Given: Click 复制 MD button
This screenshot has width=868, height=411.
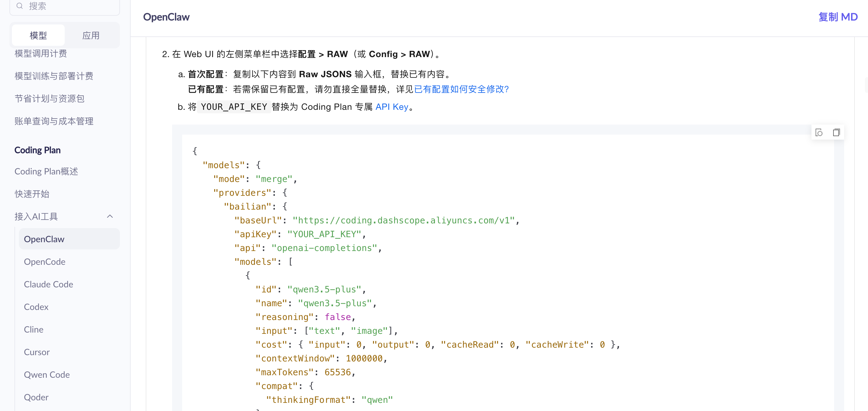Looking at the screenshot, I should [x=838, y=17].
